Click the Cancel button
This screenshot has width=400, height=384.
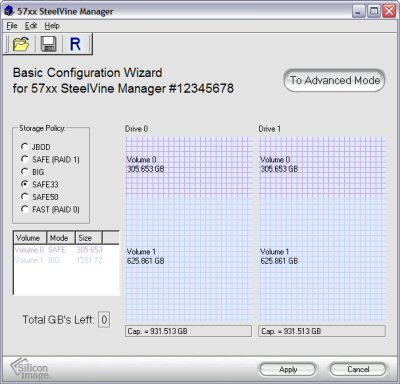358,369
